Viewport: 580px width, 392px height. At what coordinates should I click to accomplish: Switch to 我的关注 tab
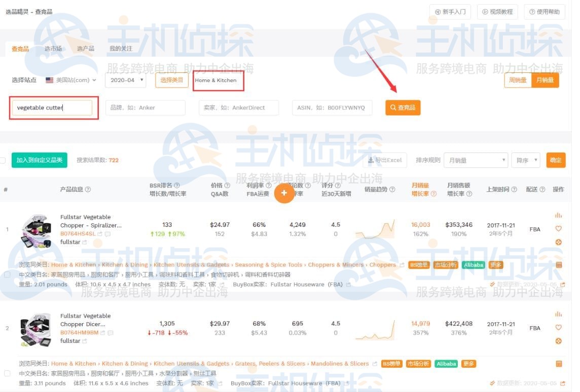(x=121, y=49)
